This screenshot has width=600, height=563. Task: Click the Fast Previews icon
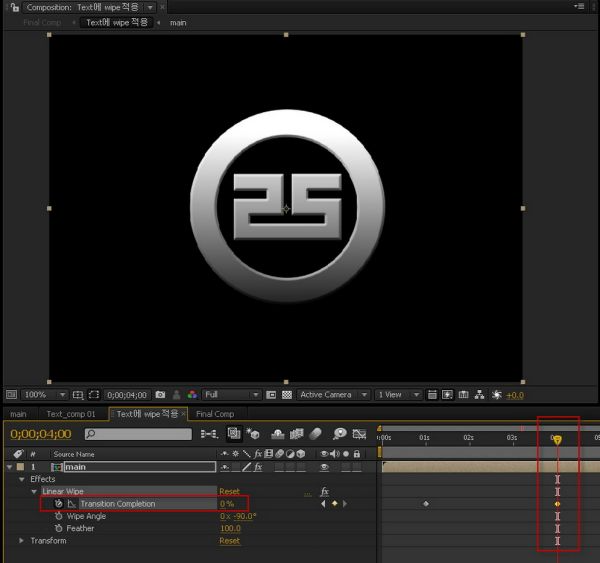tap(447, 395)
